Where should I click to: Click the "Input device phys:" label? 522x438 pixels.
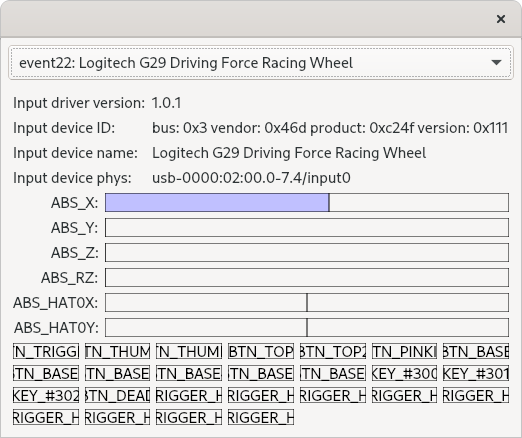[x=72, y=178]
